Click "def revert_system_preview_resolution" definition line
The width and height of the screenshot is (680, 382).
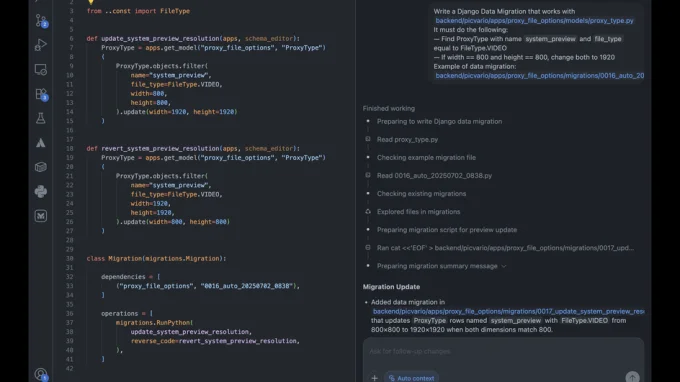click(x=193, y=148)
